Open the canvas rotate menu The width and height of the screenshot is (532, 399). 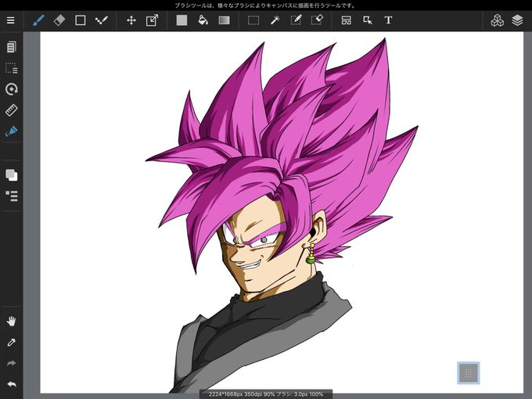coord(11,89)
